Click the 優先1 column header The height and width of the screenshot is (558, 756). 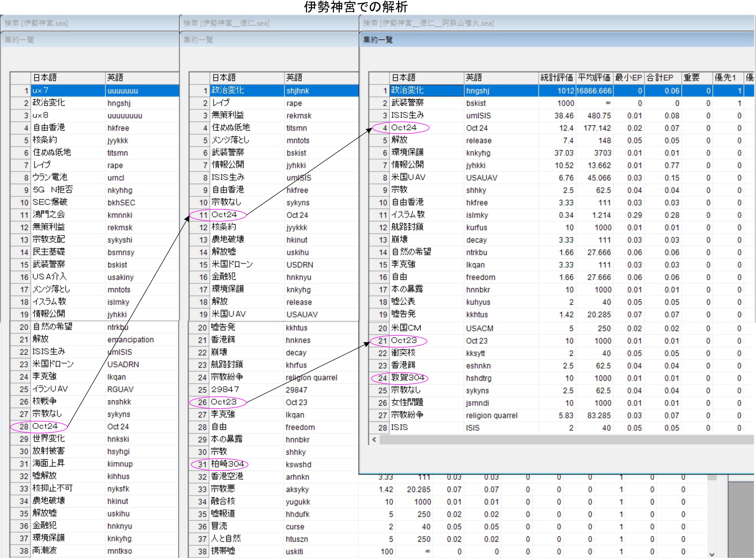pyautogui.click(x=725, y=78)
